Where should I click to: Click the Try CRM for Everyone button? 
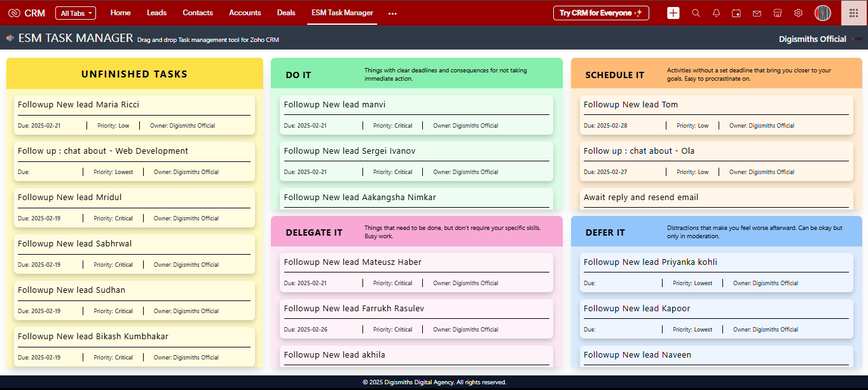(x=601, y=13)
